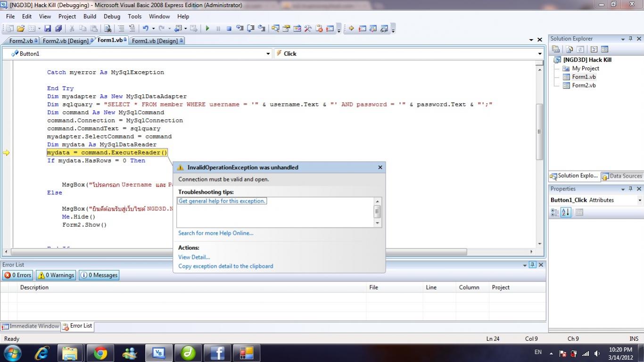Toggle auto-hide pin on Properties panel
The image size is (644, 362).
click(631, 189)
